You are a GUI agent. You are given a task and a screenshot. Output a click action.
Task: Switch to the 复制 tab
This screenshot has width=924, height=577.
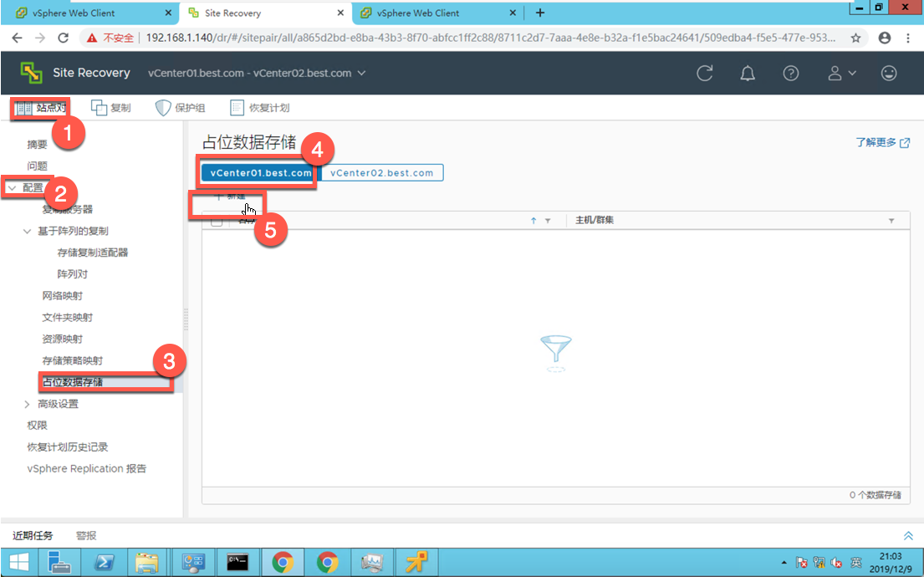(x=110, y=108)
